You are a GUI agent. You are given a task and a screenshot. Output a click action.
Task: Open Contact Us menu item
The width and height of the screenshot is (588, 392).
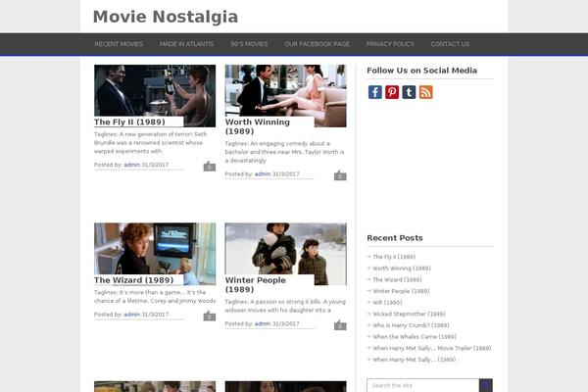pyautogui.click(x=450, y=44)
